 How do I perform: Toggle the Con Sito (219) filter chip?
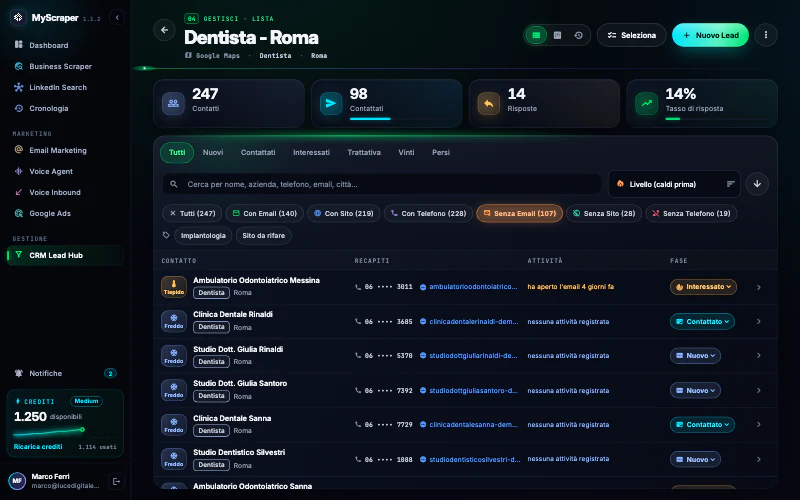343,213
